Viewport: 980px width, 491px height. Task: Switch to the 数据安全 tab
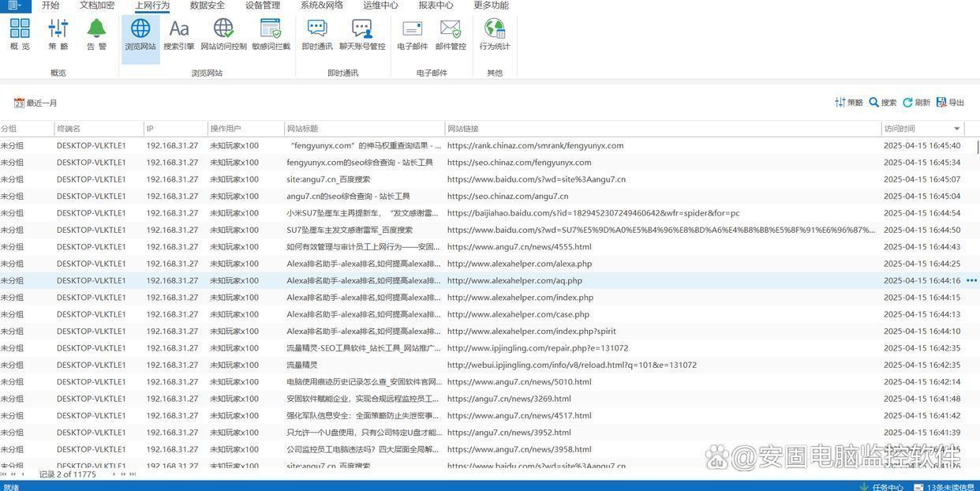pos(208,6)
